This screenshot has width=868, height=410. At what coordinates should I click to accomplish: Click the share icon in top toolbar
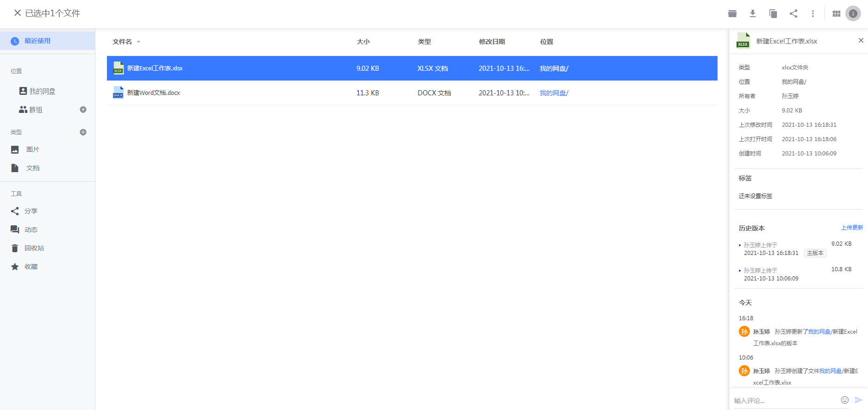(x=793, y=13)
